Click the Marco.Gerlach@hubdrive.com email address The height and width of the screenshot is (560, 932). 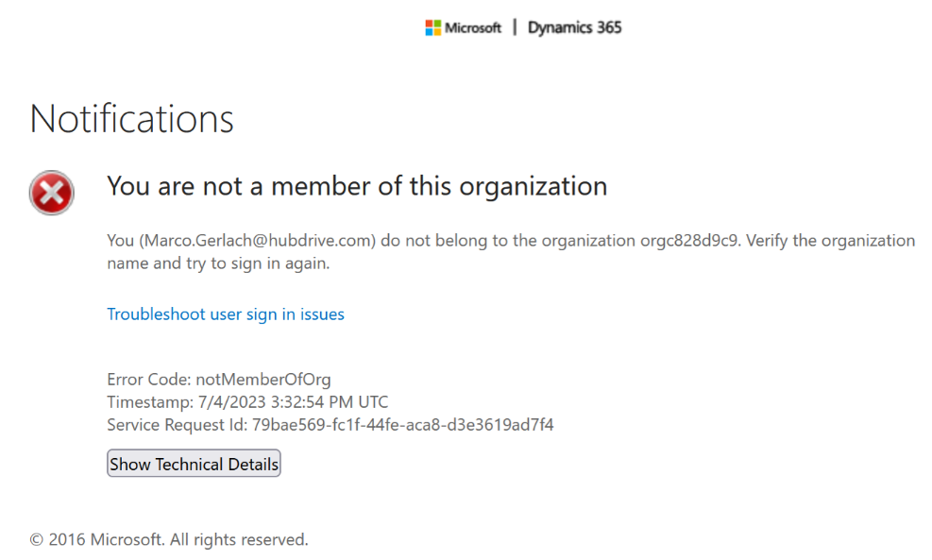click(257, 241)
